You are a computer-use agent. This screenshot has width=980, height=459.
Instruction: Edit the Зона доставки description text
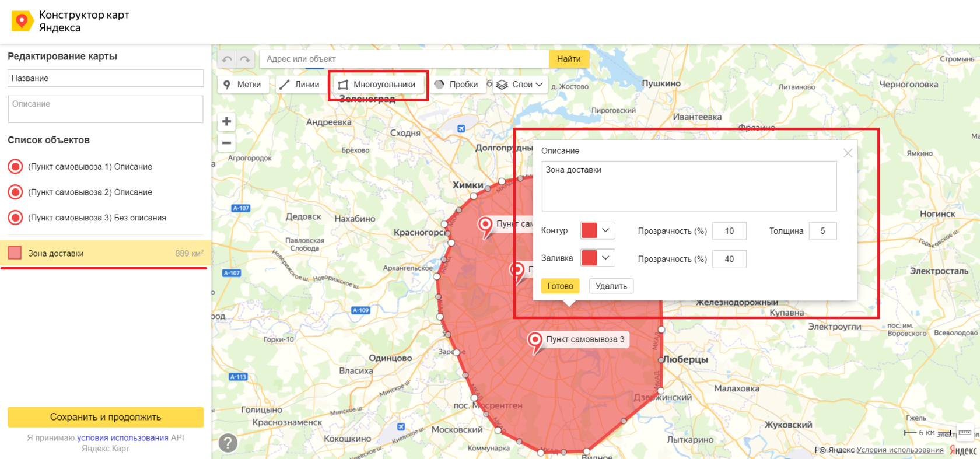coord(689,186)
